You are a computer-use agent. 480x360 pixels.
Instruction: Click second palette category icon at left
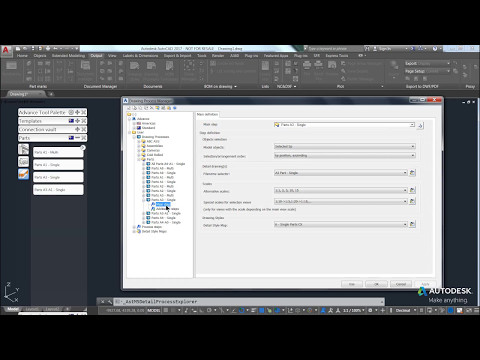23,162
